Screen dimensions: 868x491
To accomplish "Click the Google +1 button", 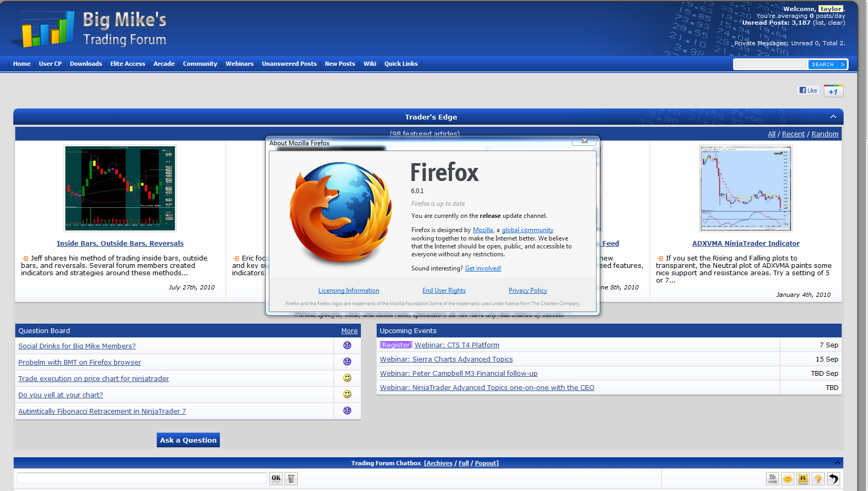I will tap(833, 91).
